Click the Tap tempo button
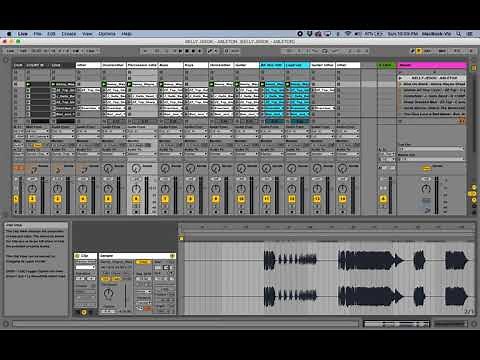 click(23, 51)
